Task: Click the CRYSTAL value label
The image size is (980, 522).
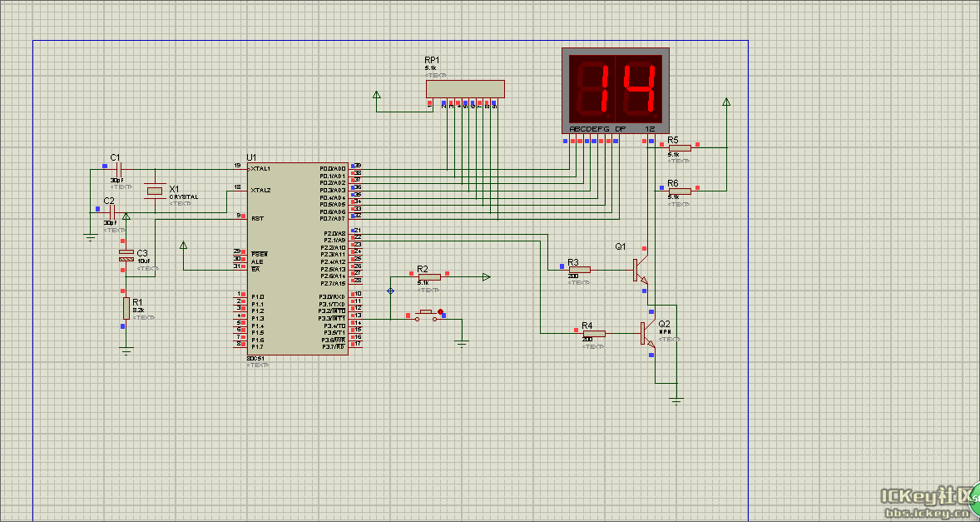Action: pyautogui.click(x=184, y=197)
